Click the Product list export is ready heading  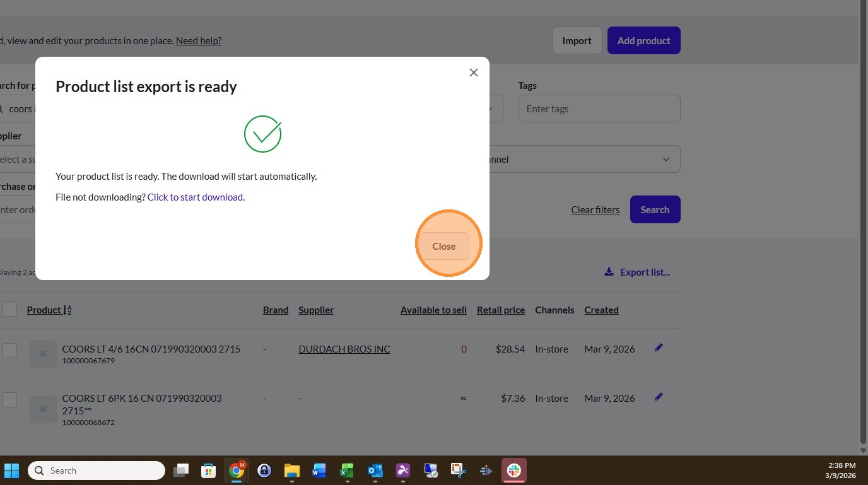[146, 86]
